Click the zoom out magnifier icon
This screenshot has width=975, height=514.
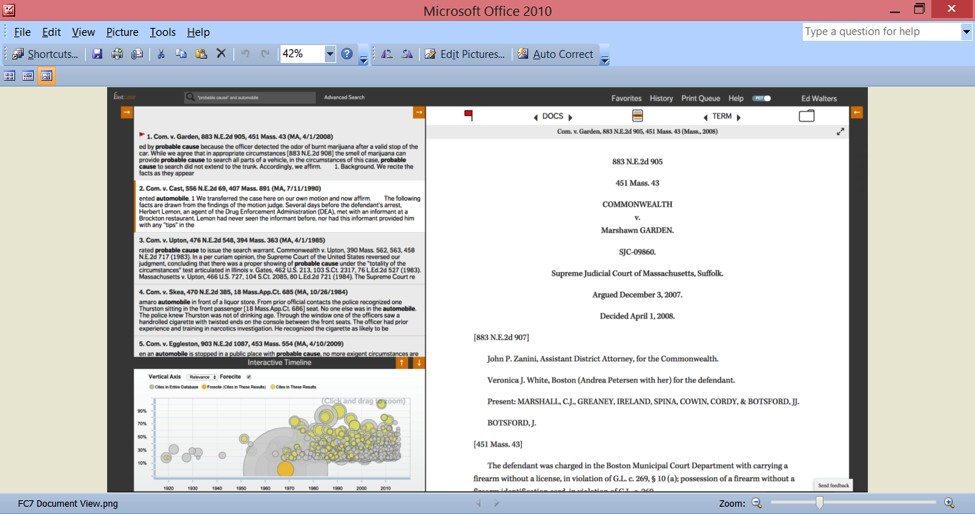(x=757, y=503)
